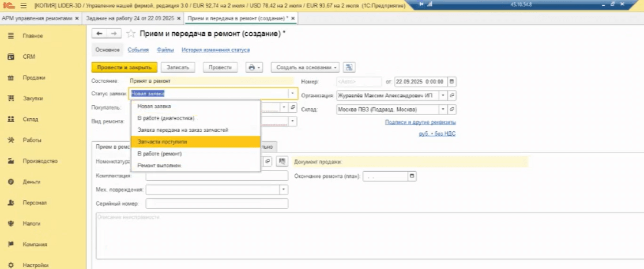Expand the Статус заявки dropdown arrow

click(292, 93)
